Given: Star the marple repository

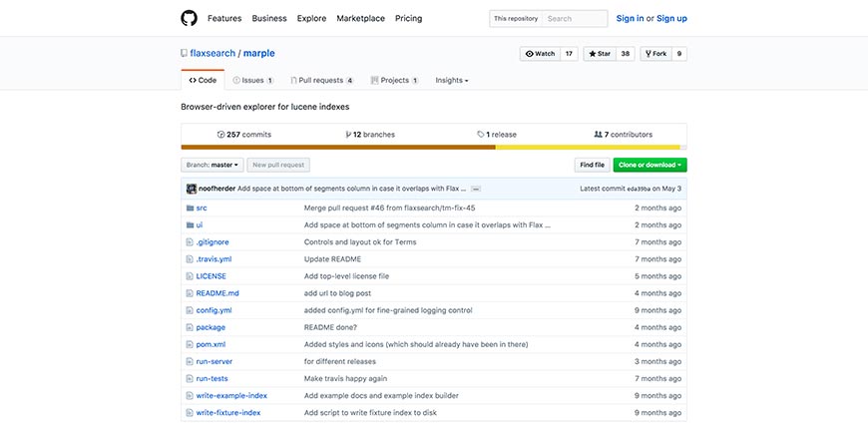Looking at the screenshot, I should point(600,54).
